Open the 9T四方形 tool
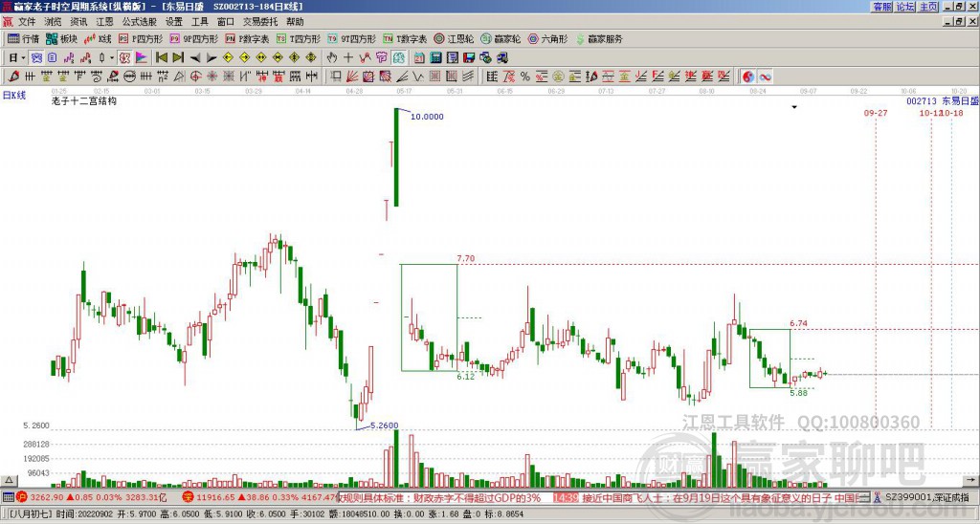The width and height of the screenshot is (980, 524). point(352,38)
